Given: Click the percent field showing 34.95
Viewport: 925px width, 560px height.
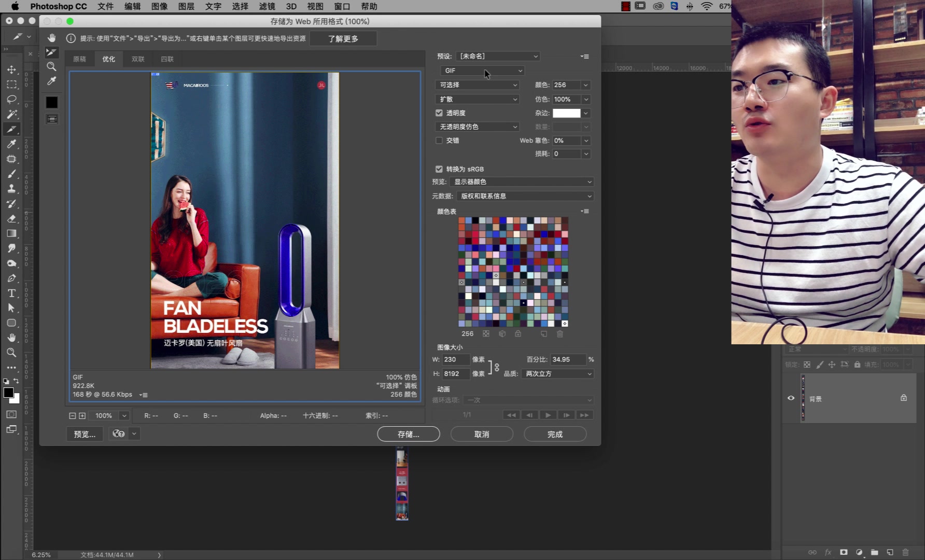Looking at the screenshot, I should click(x=568, y=359).
